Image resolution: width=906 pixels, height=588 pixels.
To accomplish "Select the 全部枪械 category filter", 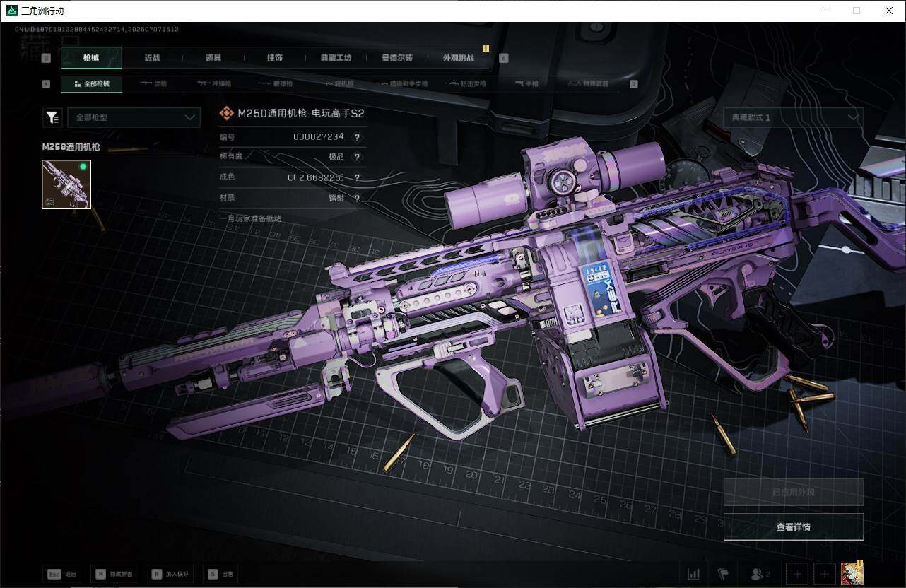I will 92,83.
